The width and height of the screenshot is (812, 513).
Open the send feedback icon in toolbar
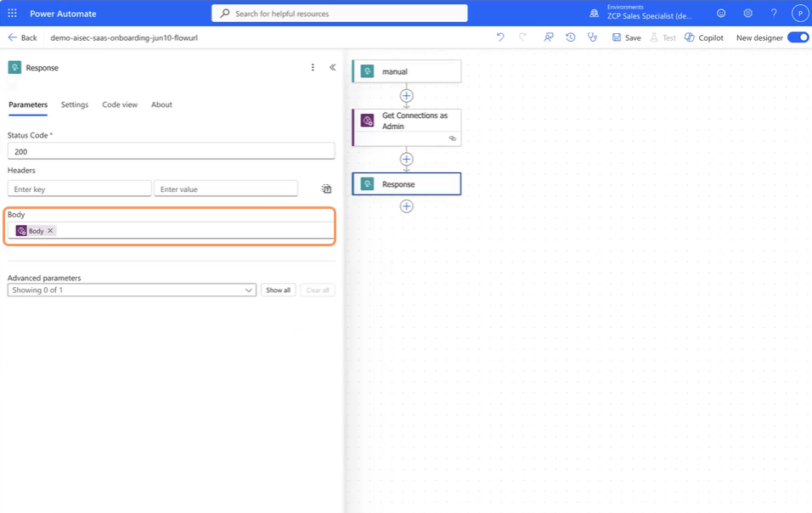coord(549,37)
